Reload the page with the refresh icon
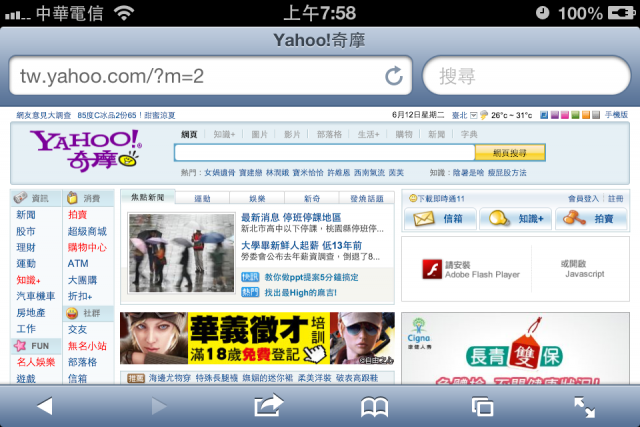The image size is (640, 427). tap(394, 76)
